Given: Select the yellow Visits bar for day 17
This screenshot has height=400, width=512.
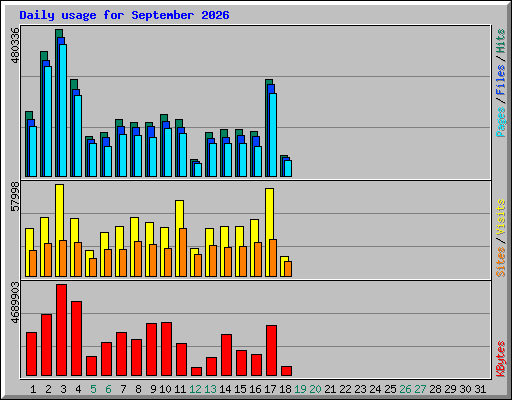Looking at the screenshot, I should pyautogui.click(x=270, y=232).
